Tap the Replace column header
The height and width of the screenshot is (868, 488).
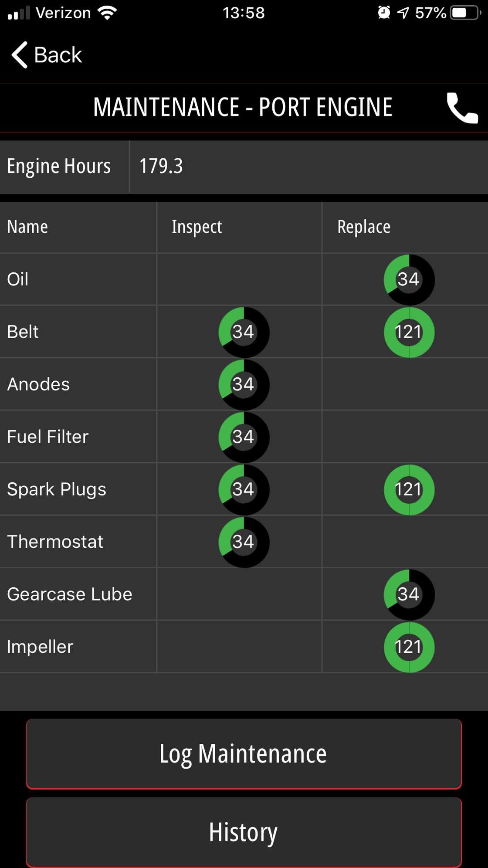coord(364,227)
